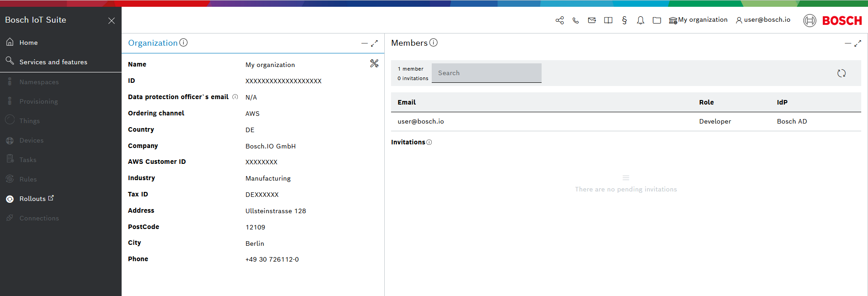Click the Ordering channel value AWS
This screenshot has height=296, width=868.
(x=252, y=114)
